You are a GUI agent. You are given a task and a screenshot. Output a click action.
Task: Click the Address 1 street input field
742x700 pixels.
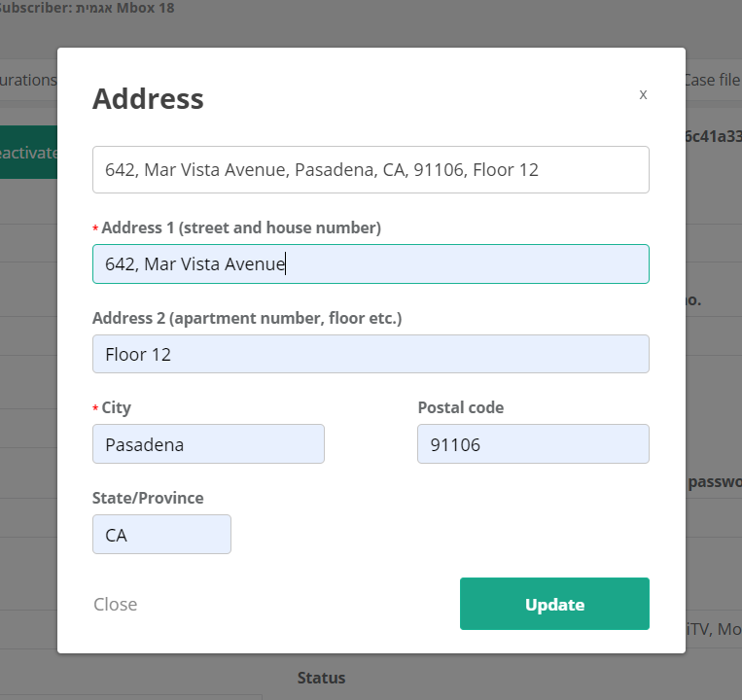click(x=371, y=263)
